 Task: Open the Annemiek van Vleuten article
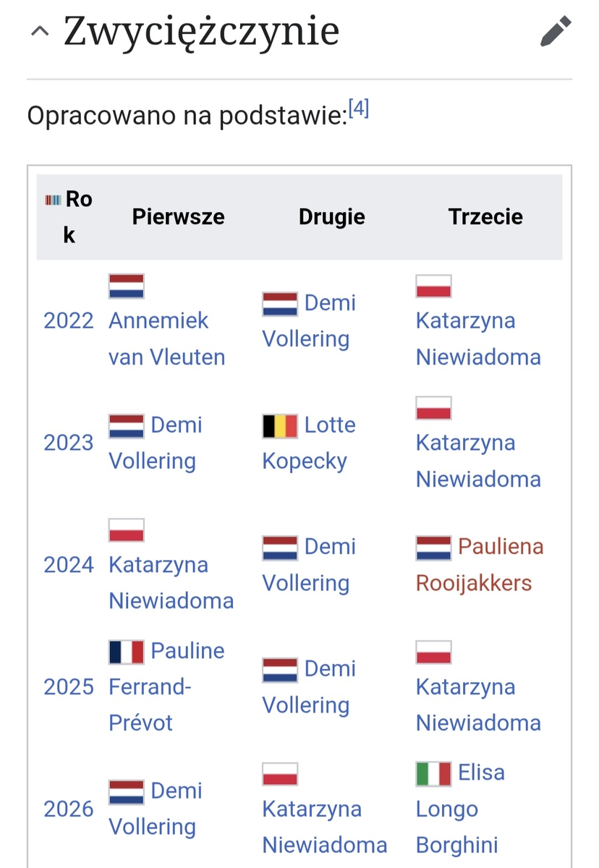(167, 339)
